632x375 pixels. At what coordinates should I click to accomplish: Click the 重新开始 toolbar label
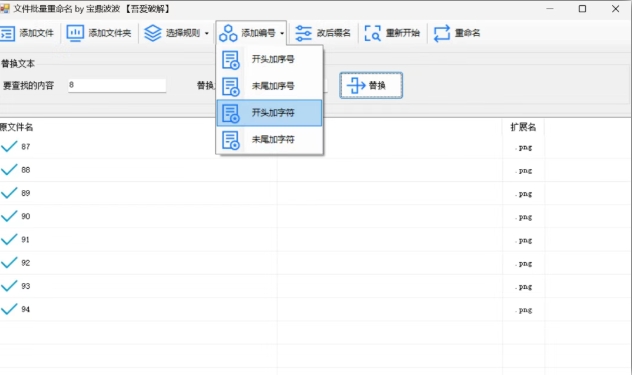403,33
